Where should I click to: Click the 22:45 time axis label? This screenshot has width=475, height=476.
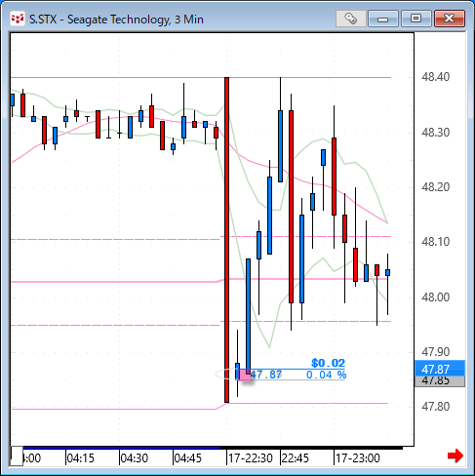tap(296, 458)
